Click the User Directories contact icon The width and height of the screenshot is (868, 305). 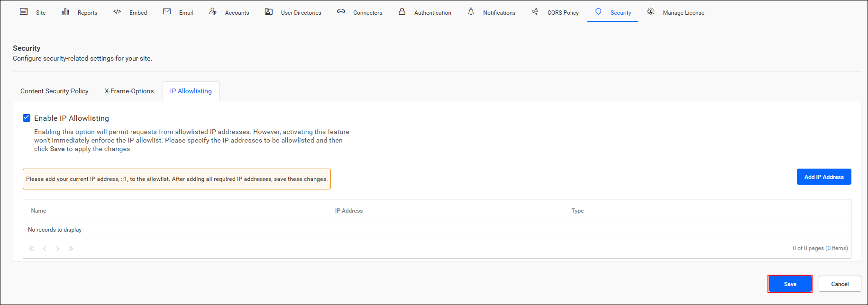pos(269,11)
